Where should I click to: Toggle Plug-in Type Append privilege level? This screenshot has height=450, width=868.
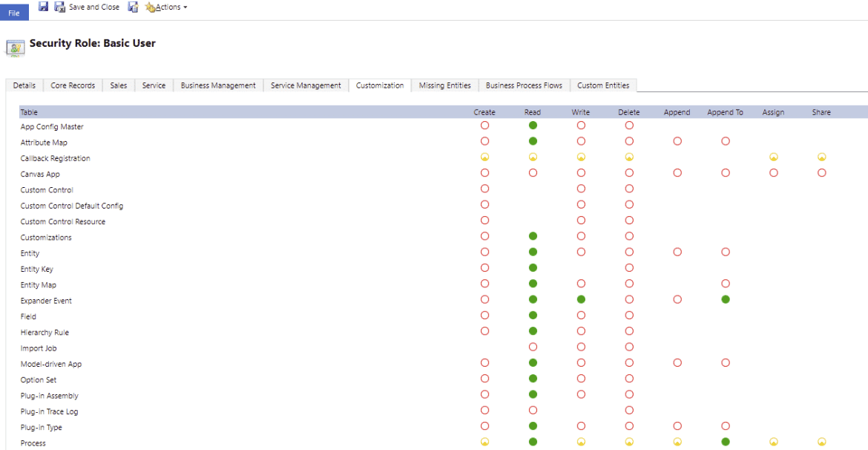(x=677, y=426)
